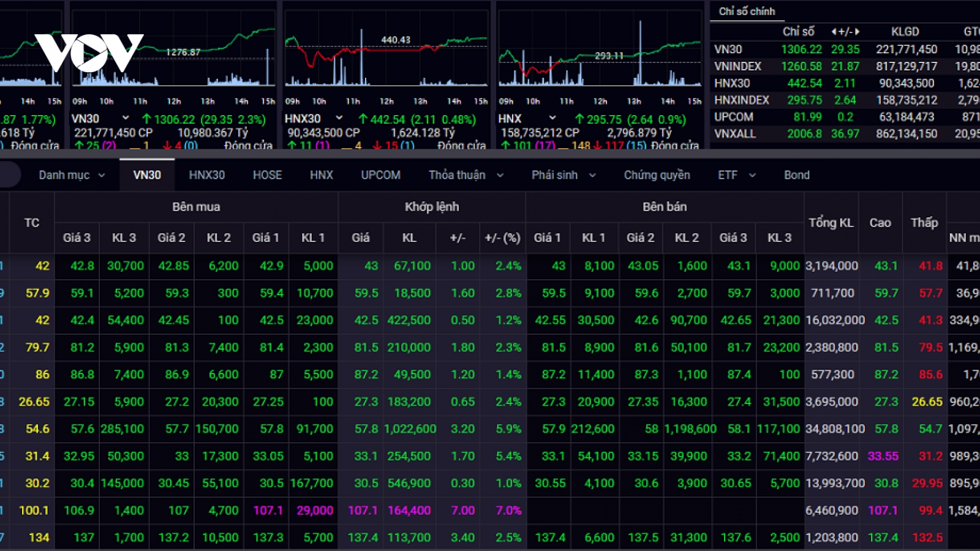The width and height of the screenshot is (980, 551).
Task: Click total volume 34,808,100
Action: point(835,429)
